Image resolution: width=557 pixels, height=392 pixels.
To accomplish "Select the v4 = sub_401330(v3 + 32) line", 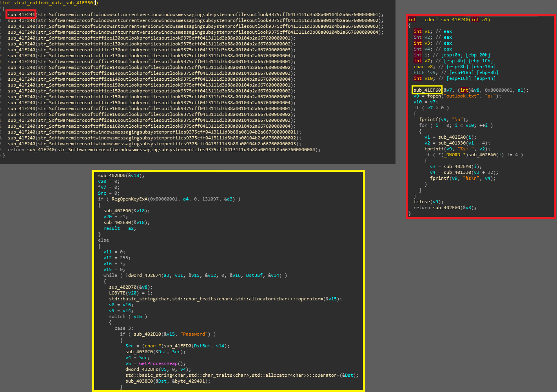I will (464, 172).
